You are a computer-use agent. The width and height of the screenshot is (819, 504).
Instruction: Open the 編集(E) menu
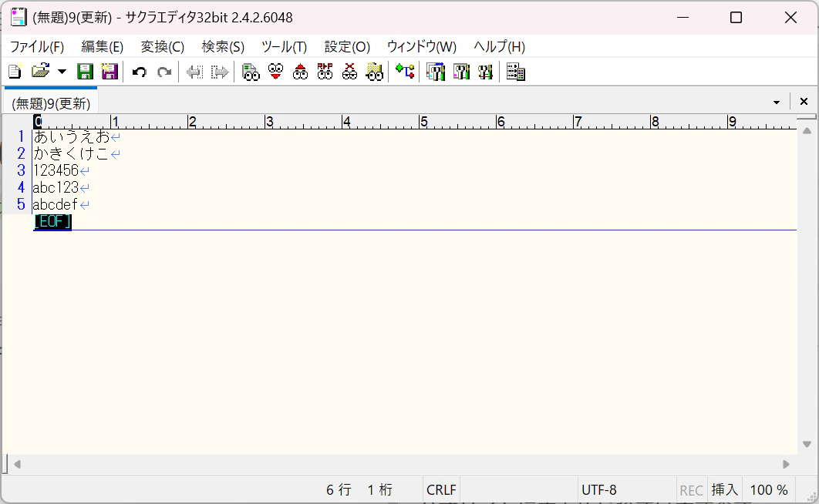(103, 47)
